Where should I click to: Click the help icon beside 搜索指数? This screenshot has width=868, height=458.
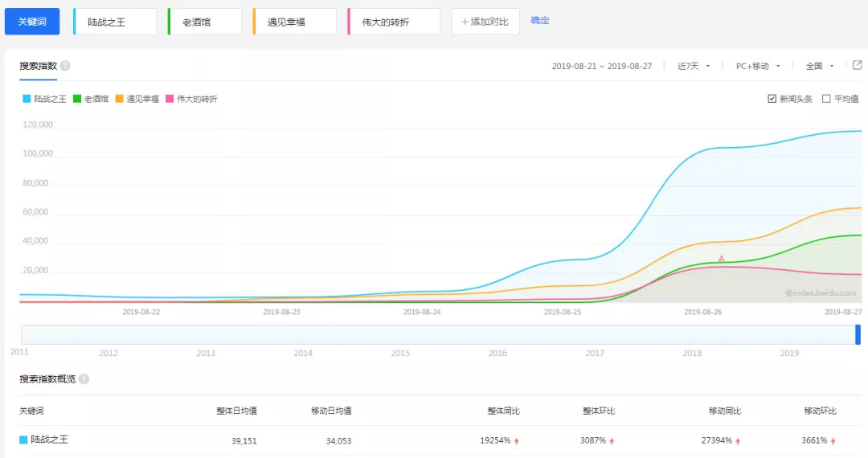tap(65, 66)
